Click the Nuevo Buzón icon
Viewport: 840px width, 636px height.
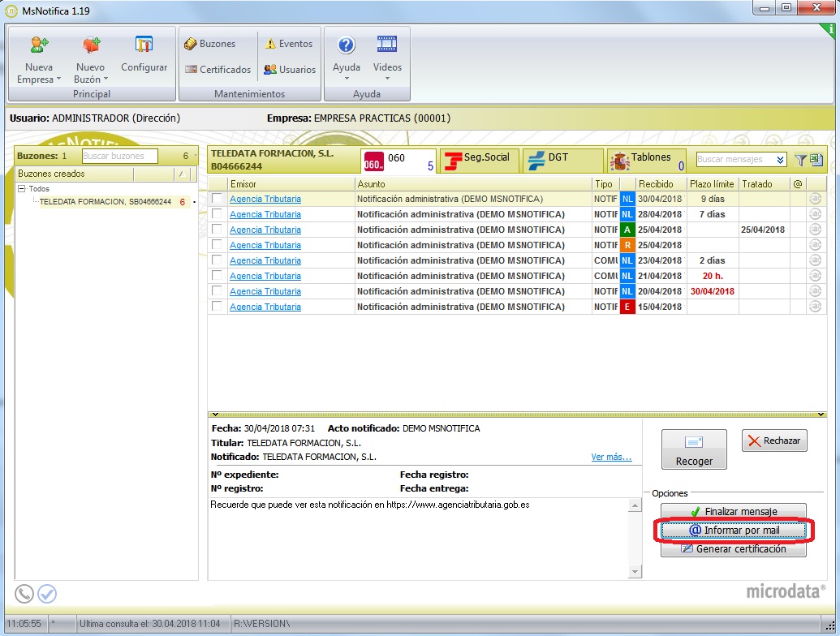91,45
